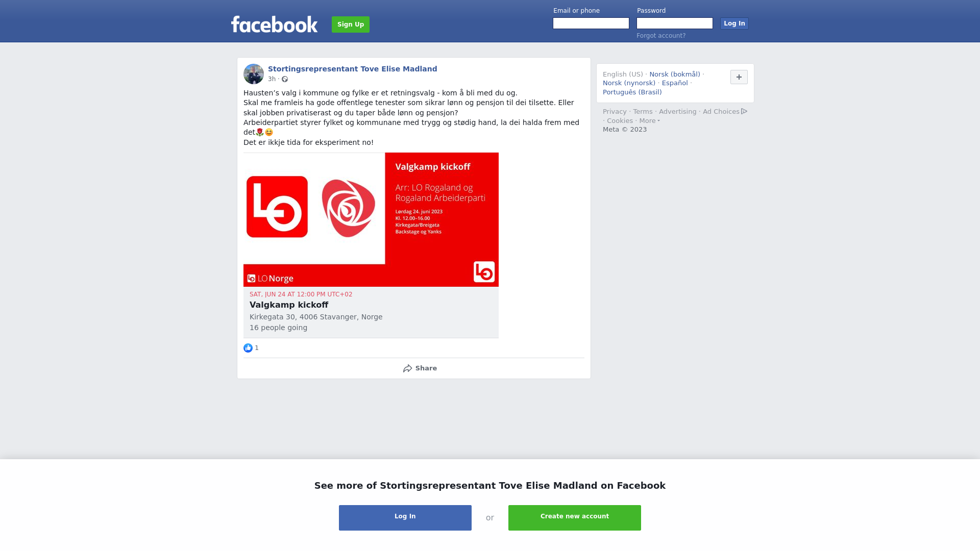Open the Valgkamp kickoff event title
The image size is (980, 551).
[x=289, y=305]
